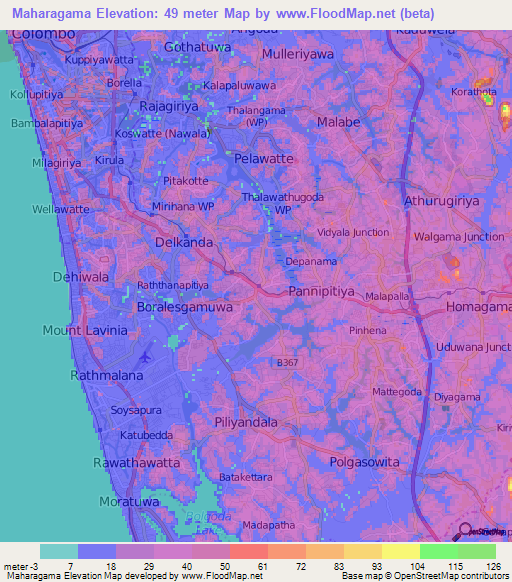The width and height of the screenshot is (512, 582).
Task: Click the Mattegoda place label
Action: pos(397,392)
